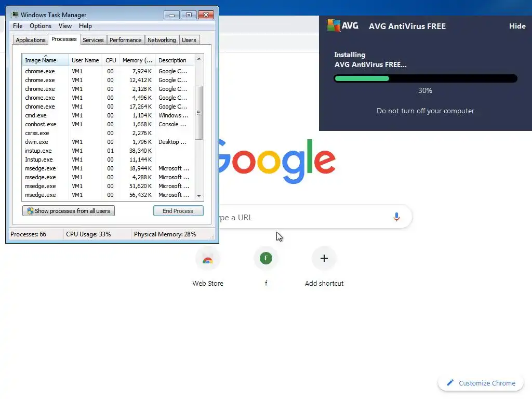Switch to the Performance tab
This screenshot has height=399, width=532.
tap(125, 40)
